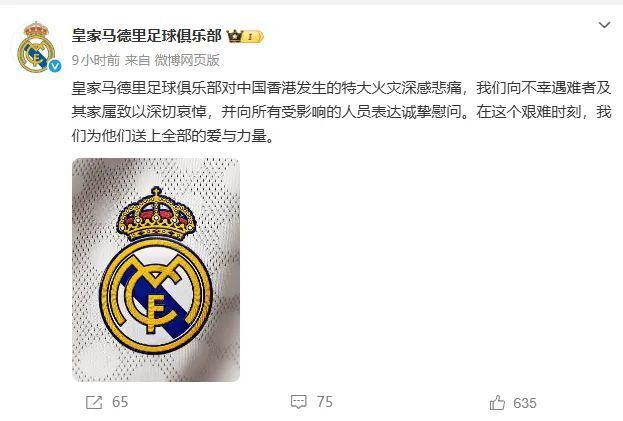The image size is (623, 421).
Task: Click the 微博网页版 source link
Action: [x=187, y=60]
